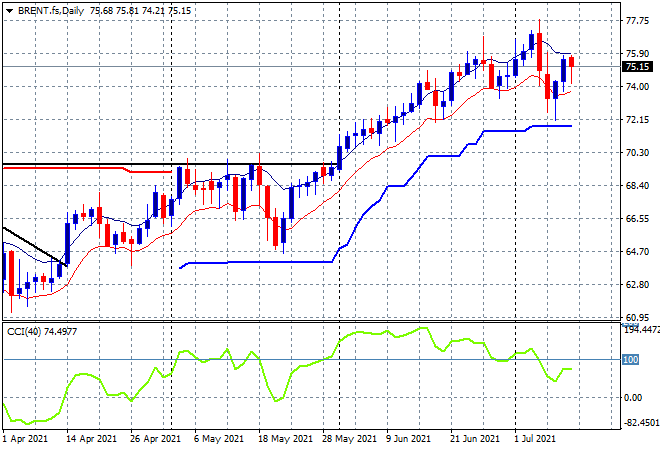Click the 28 May 2021 date label
The height and width of the screenshot is (450, 660).
click(x=349, y=439)
